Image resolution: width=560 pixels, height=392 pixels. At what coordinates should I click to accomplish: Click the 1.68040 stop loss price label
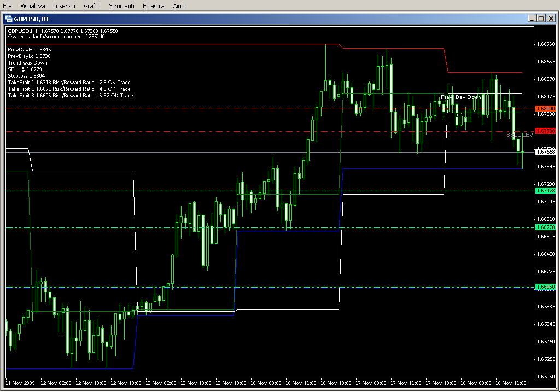546,109
